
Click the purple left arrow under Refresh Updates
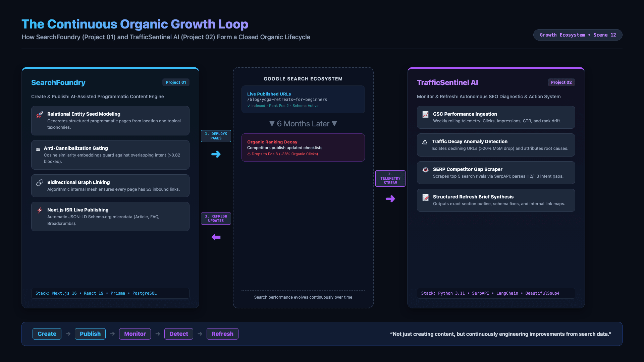(x=216, y=237)
